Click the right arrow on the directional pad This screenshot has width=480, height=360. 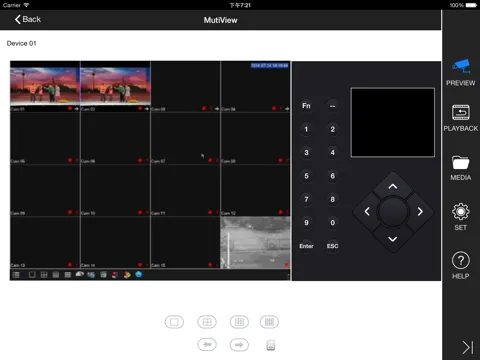(420, 211)
